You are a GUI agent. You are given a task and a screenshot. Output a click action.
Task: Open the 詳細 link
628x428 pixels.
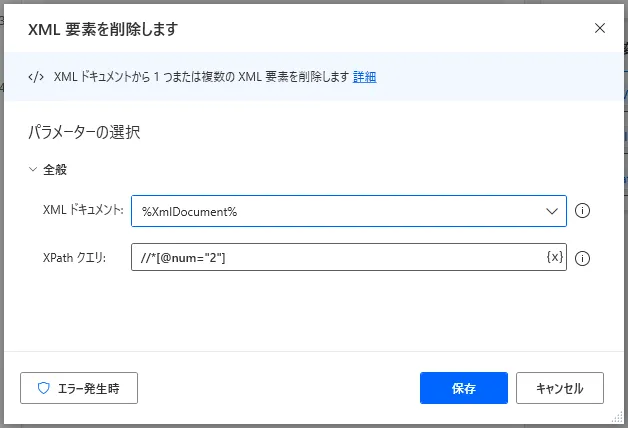pos(364,76)
